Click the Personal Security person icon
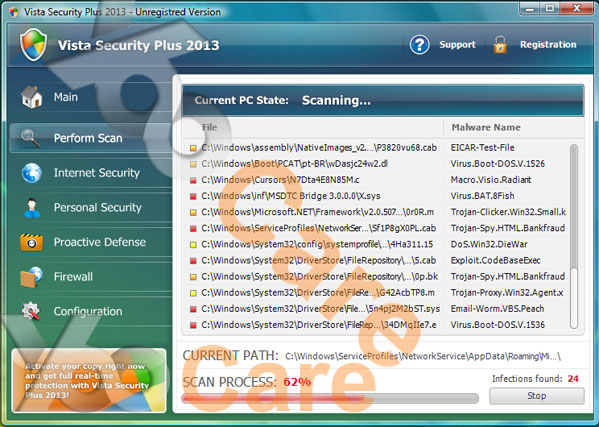 (32, 207)
